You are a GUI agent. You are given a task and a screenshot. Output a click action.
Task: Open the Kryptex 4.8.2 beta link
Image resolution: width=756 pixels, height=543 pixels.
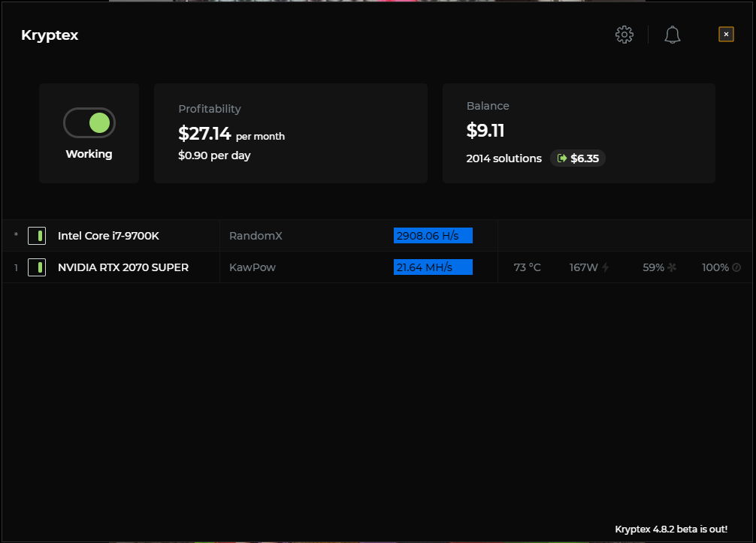click(x=672, y=529)
